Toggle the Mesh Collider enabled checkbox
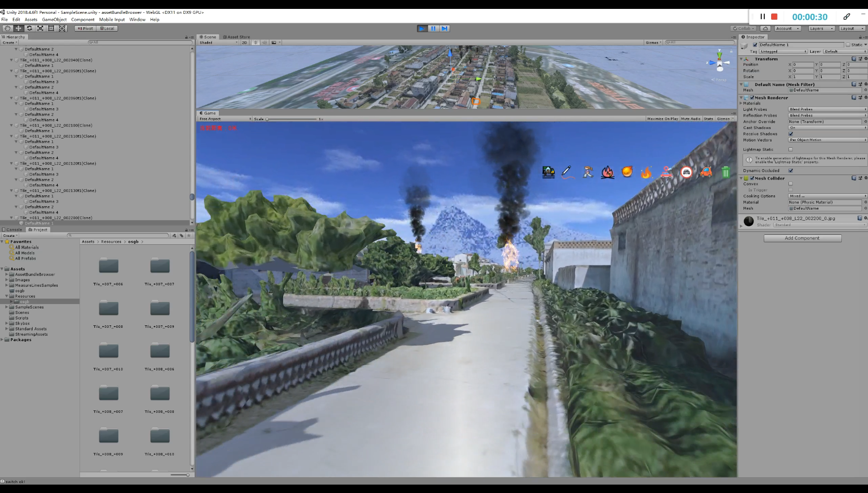 (752, 179)
